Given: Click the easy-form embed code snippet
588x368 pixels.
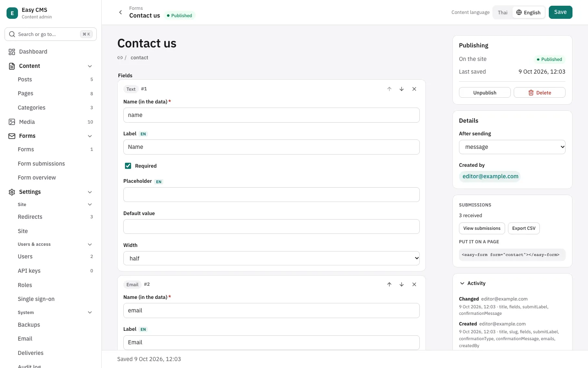Looking at the screenshot, I should 512,255.
